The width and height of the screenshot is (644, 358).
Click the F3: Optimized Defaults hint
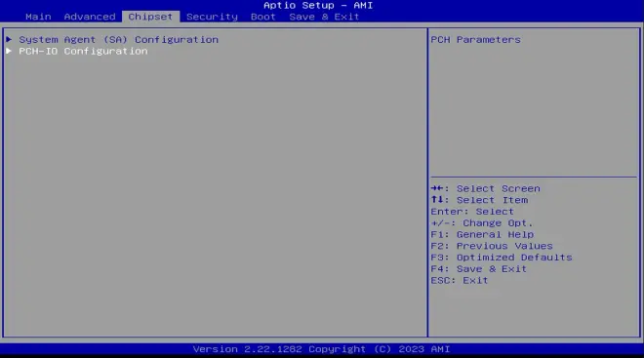click(x=502, y=258)
